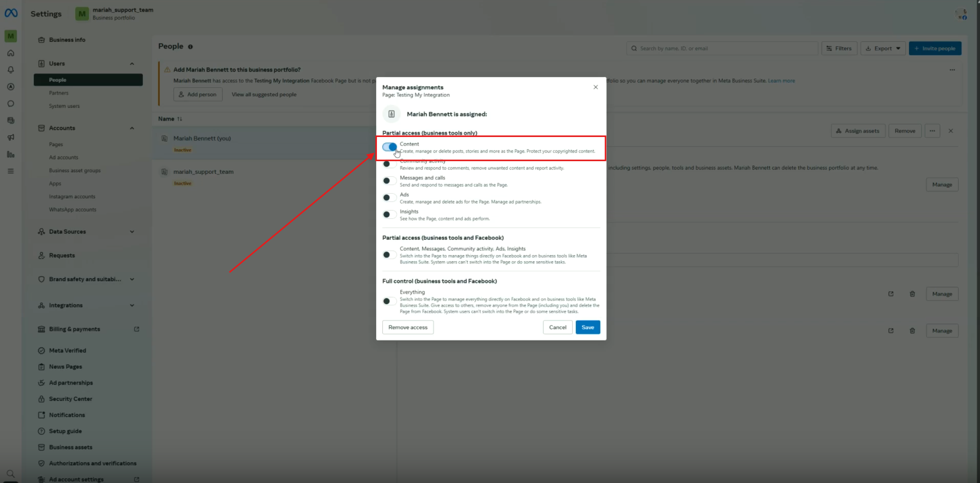Viewport: 980px width, 483px height.
Task: Click the content planner icon in left rail
Action: tap(11, 120)
